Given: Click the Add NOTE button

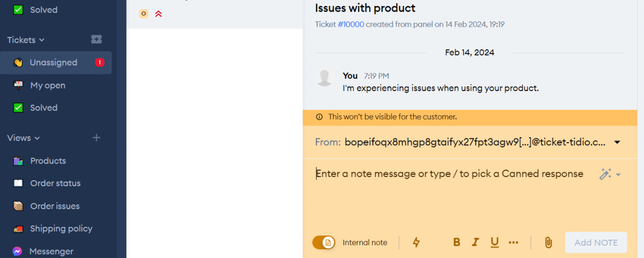Looking at the screenshot, I should point(596,242).
